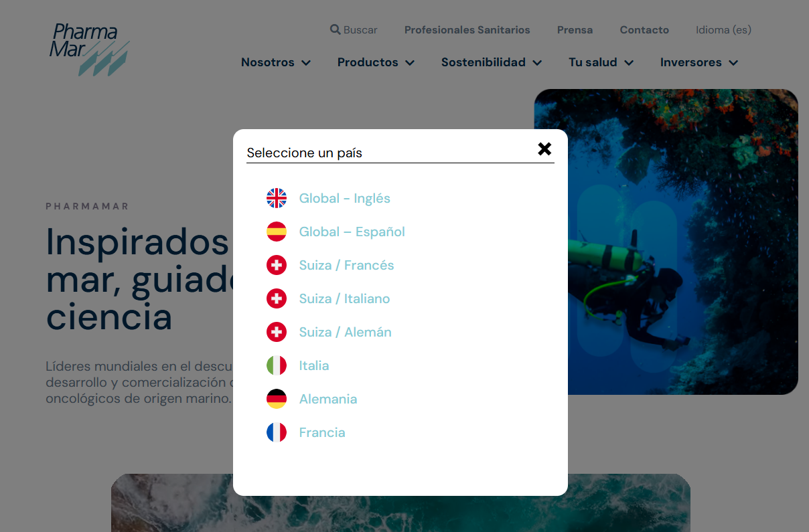This screenshot has width=809, height=532.
Task: Go to the Prensa page
Action: (575, 29)
